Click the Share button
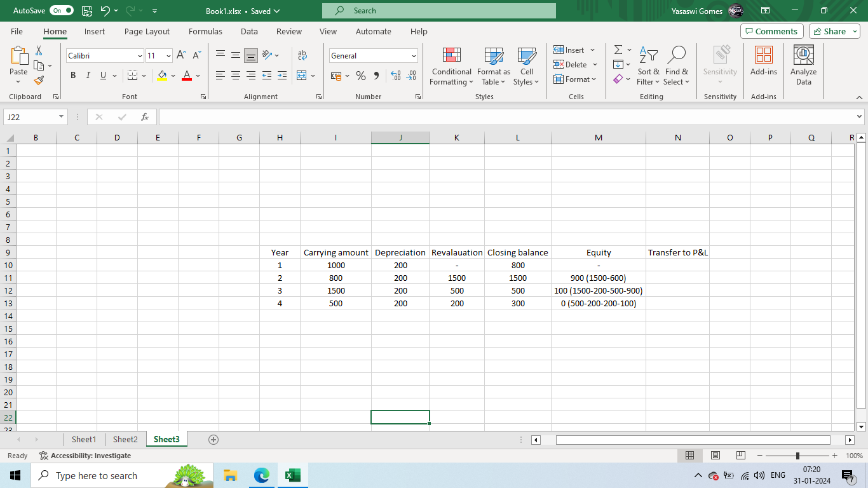 834,31
